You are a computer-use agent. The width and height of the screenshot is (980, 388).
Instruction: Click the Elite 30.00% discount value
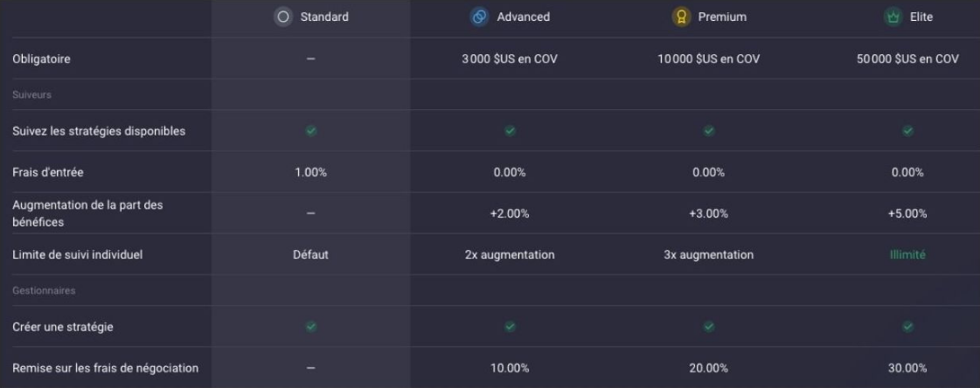908,368
